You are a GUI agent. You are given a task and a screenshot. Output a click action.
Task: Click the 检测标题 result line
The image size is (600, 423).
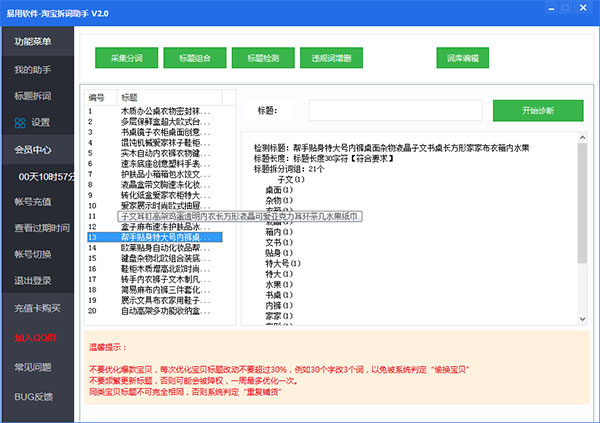point(391,148)
